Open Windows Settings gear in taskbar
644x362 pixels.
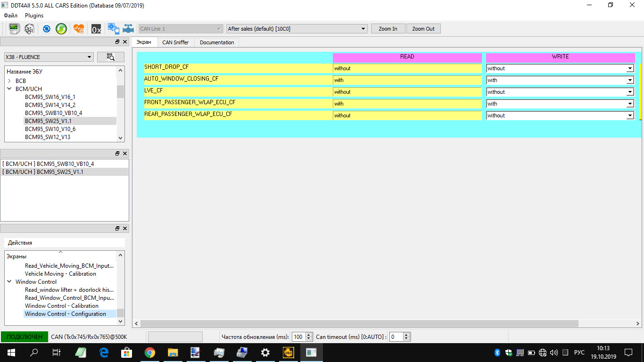(265, 352)
